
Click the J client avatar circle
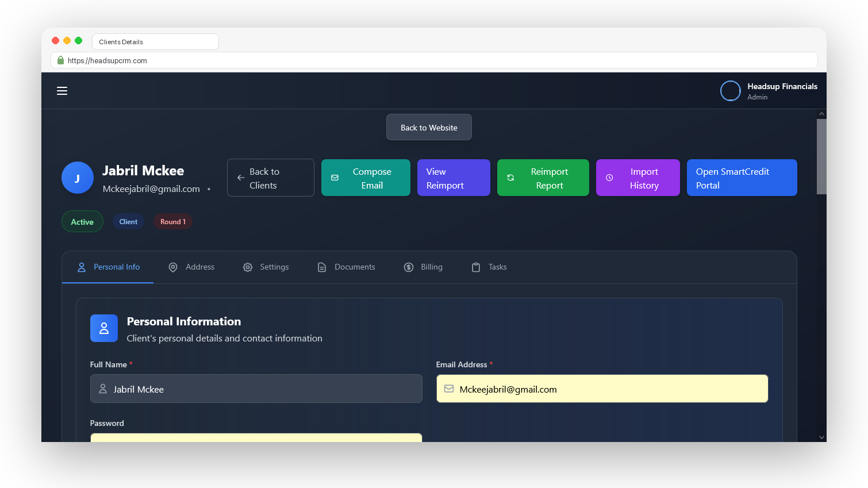(x=78, y=178)
